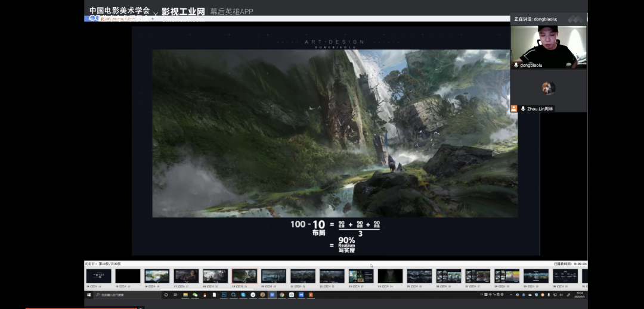
Task: Open Windows Security shield tray icon
Action: pyautogui.click(x=537, y=295)
